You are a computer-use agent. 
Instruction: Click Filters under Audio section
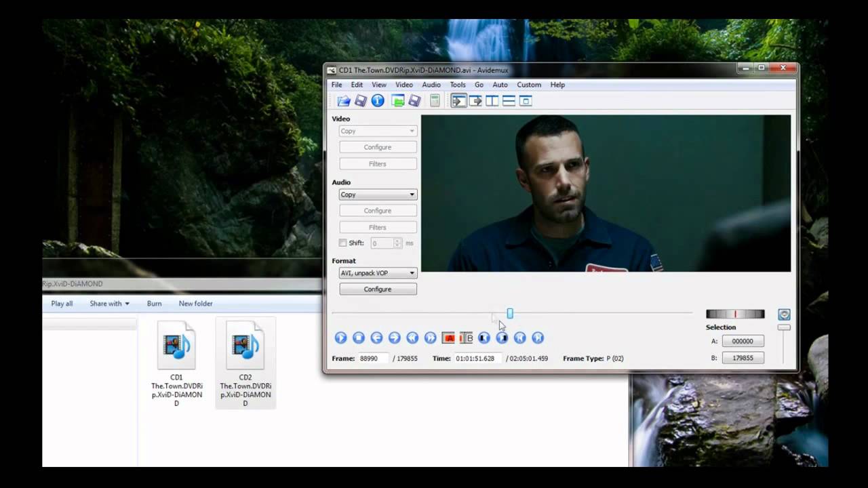[x=378, y=228]
